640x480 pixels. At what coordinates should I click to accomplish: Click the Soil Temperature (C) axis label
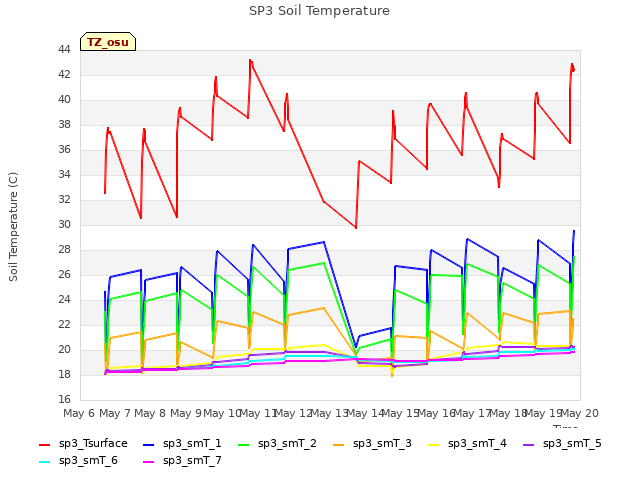coord(13,227)
